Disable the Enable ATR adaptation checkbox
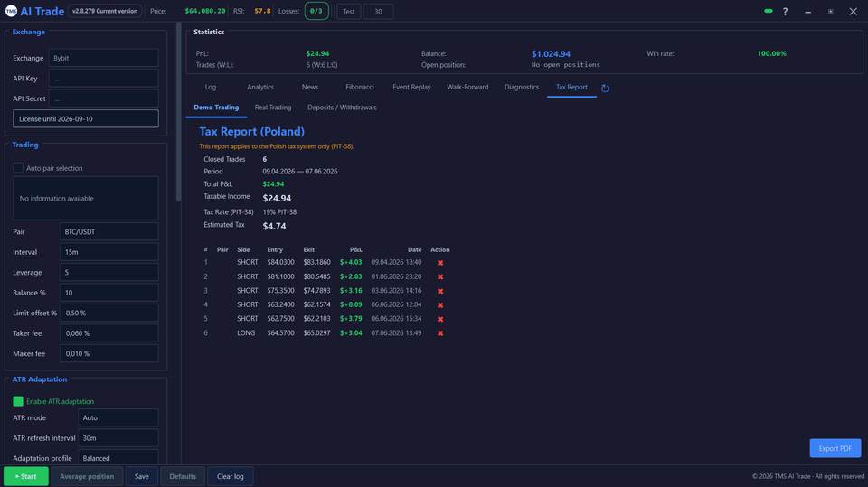The width and height of the screenshot is (868, 487). 18,401
